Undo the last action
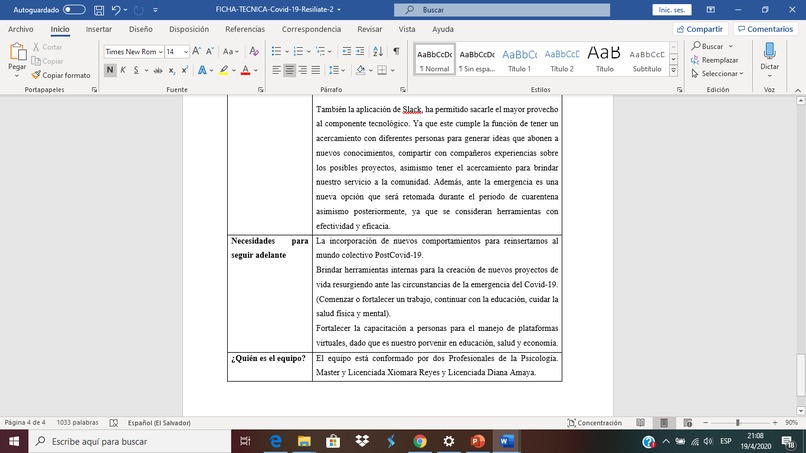Viewport: 806px width, 453px height. point(116,10)
